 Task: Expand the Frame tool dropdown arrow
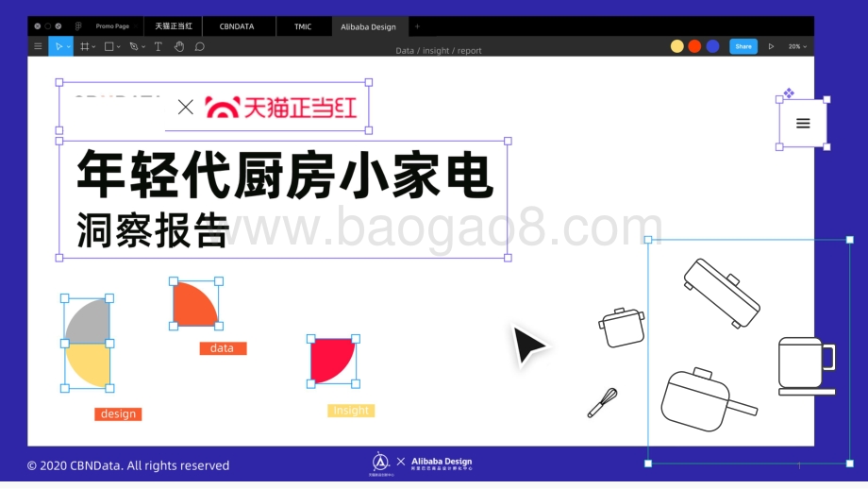[x=93, y=47]
